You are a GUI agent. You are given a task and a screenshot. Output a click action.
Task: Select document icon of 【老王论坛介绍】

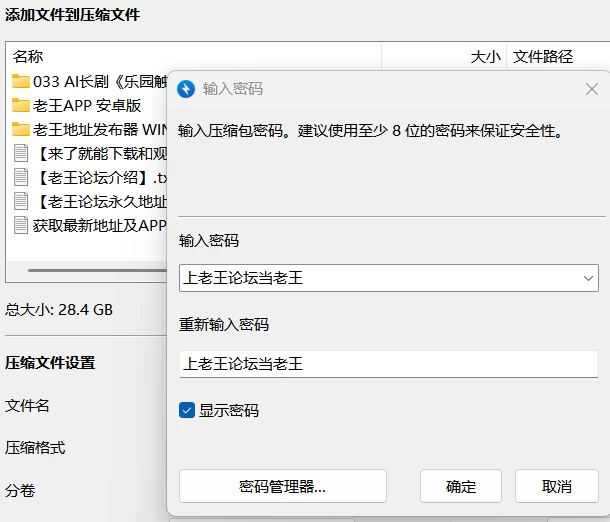pyautogui.click(x=21, y=177)
